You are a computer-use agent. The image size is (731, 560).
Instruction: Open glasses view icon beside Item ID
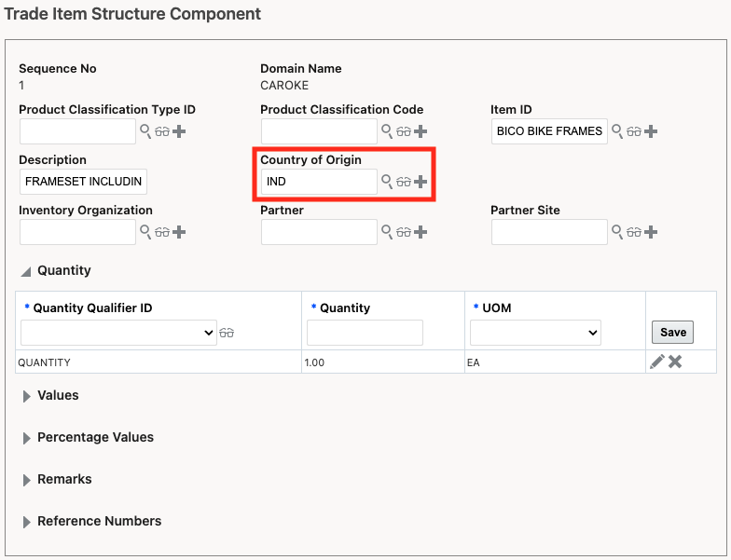coord(634,131)
